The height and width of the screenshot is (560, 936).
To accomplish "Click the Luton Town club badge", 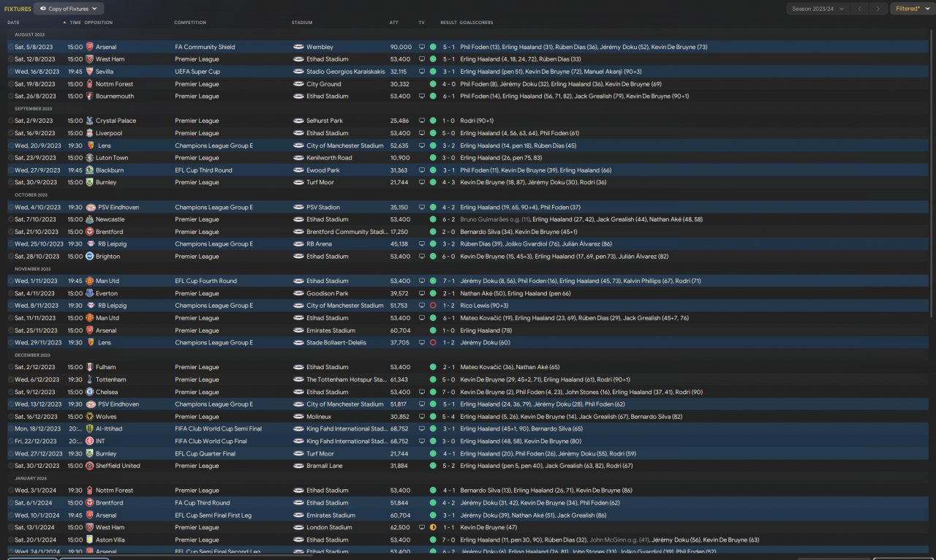I will pyautogui.click(x=90, y=158).
